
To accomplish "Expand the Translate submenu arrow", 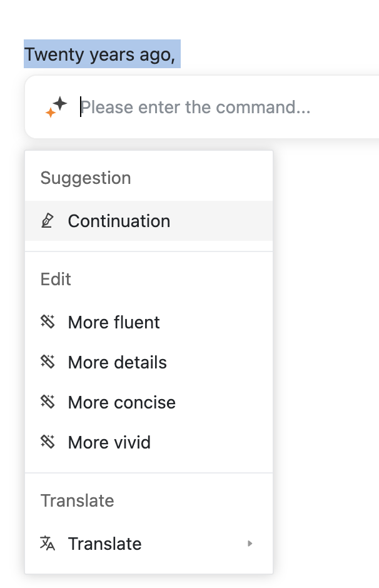I will pyautogui.click(x=250, y=544).
